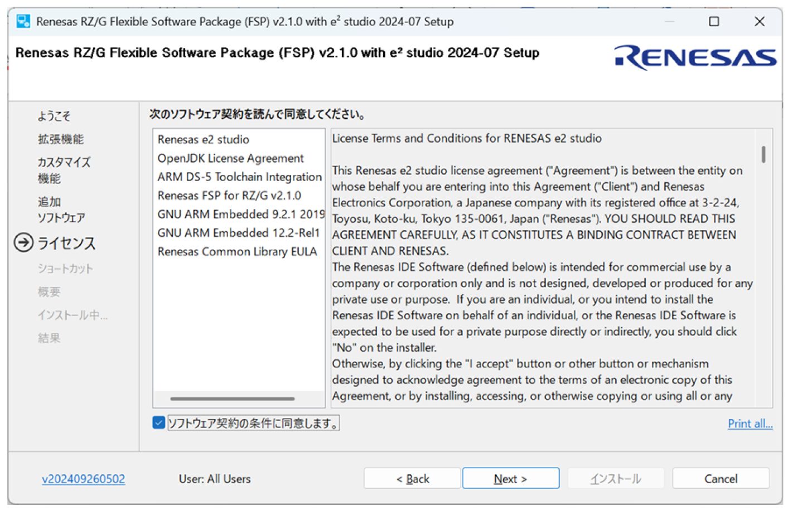Open the Print all... link
The height and width of the screenshot is (516, 812).
point(750,423)
